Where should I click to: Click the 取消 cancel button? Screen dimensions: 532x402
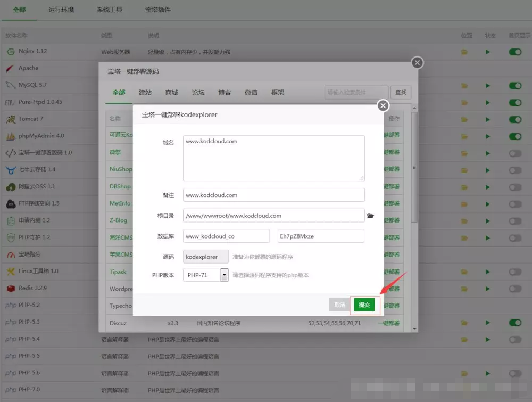[x=339, y=305]
